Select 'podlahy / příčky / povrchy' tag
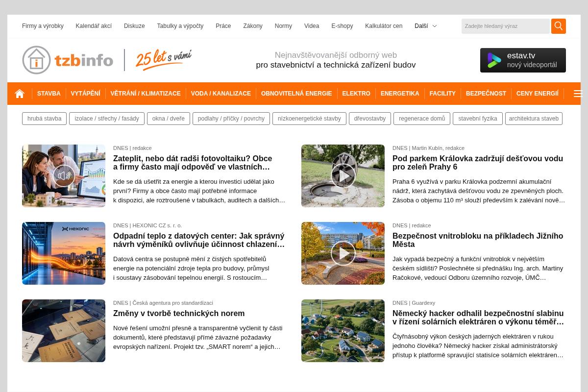This screenshot has width=588, height=392. (x=231, y=119)
